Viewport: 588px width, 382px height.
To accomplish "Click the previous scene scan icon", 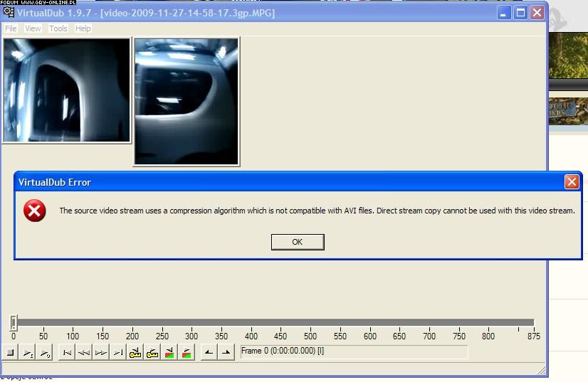I will click(x=169, y=352).
